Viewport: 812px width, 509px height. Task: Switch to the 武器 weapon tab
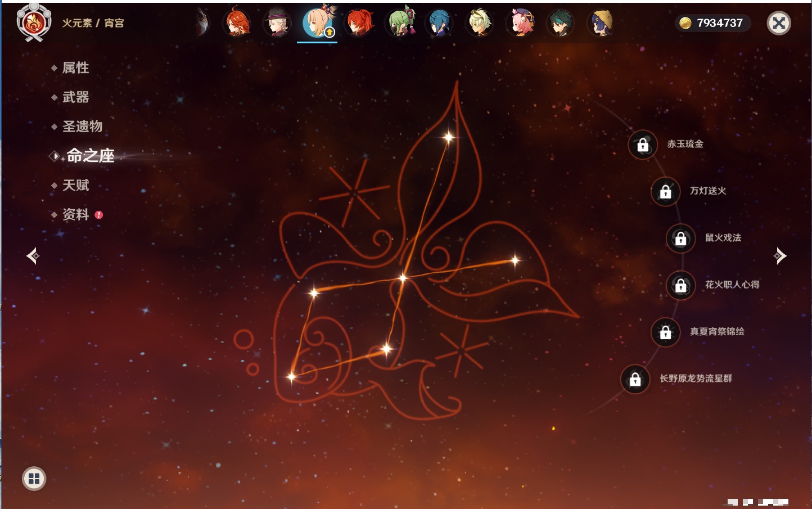[x=75, y=97]
